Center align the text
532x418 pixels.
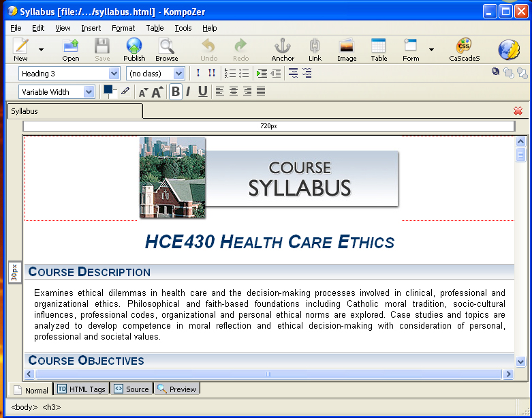[x=234, y=91]
